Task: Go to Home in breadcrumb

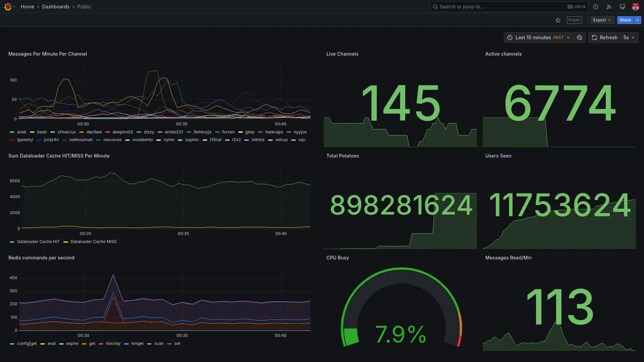Action: click(x=27, y=7)
